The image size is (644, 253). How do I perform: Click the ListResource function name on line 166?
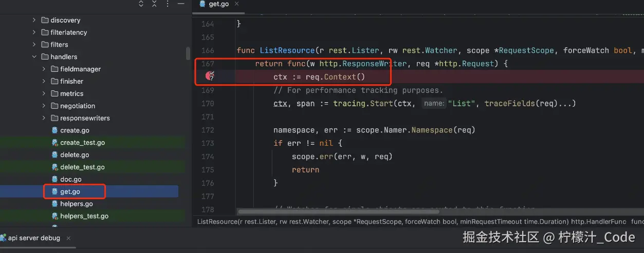coord(287,50)
